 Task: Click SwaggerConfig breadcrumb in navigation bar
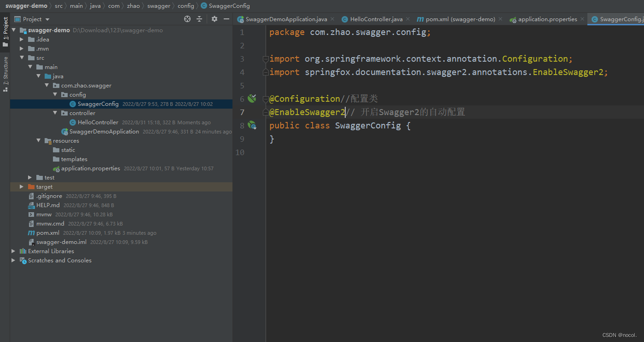click(x=229, y=6)
